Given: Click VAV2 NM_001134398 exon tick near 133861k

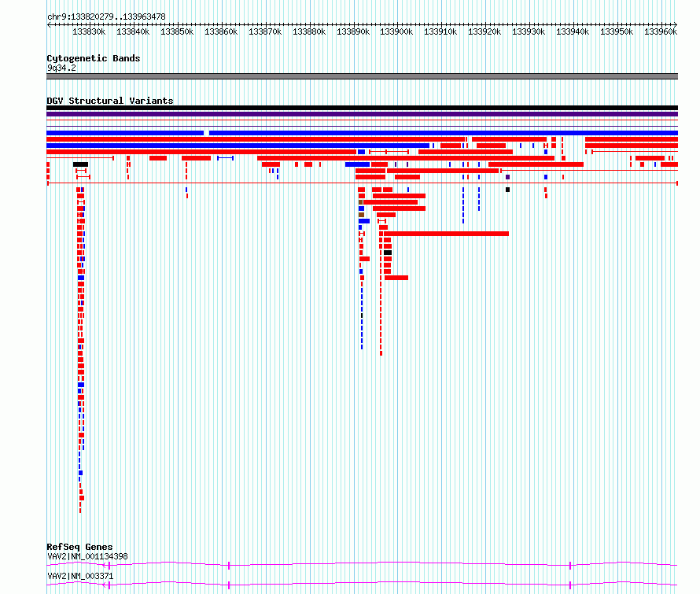Looking at the screenshot, I should pyautogui.click(x=229, y=566).
